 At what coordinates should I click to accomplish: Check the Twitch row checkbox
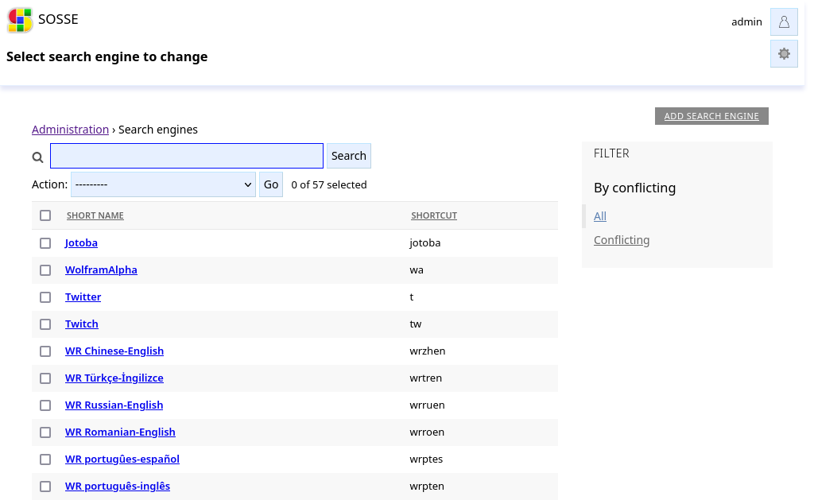(x=45, y=324)
